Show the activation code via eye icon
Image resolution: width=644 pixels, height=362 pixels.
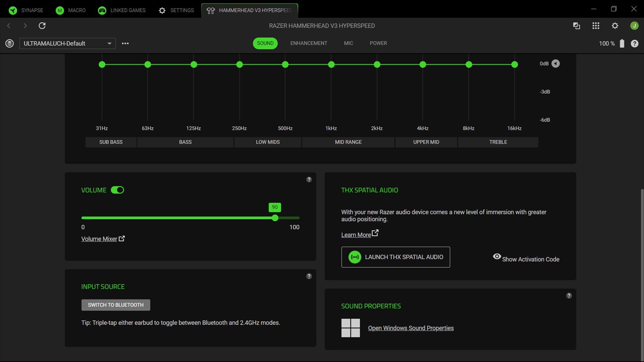click(497, 257)
